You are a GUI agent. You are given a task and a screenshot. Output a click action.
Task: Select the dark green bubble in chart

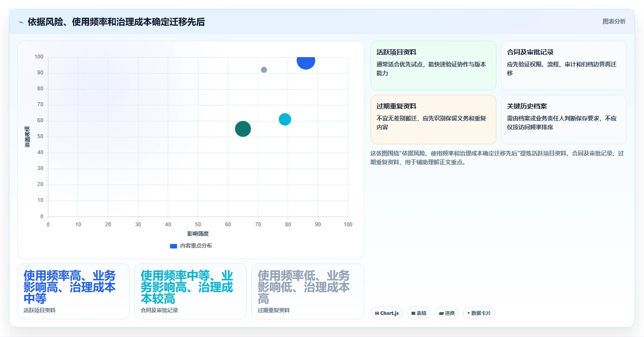(243, 129)
